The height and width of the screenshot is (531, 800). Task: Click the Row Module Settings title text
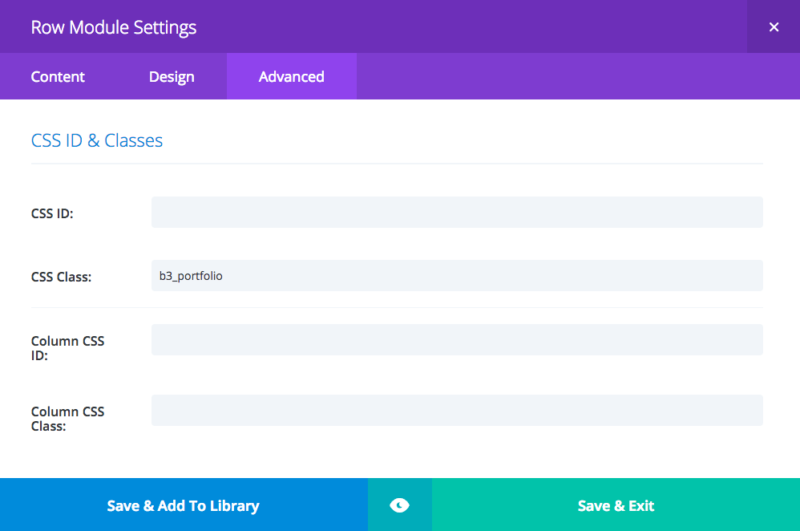point(113,27)
